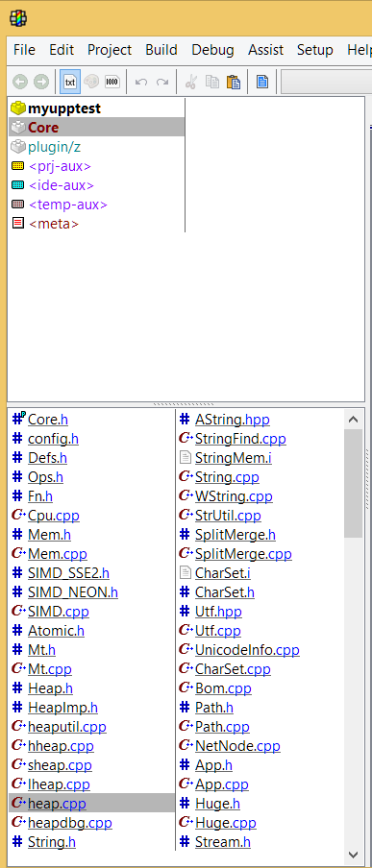Open the UnicodeInfo.cpp file link
The width and height of the screenshot is (372, 868).
tap(247, 650)
